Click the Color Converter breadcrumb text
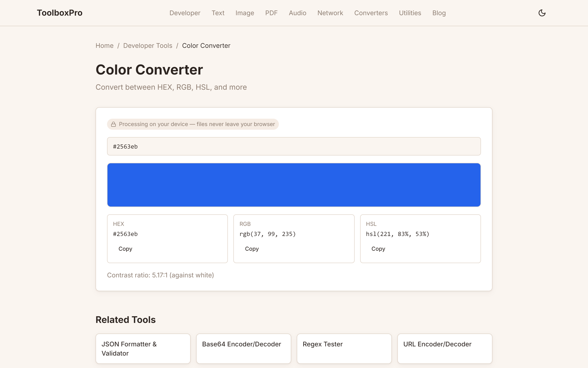 point(206,46)
